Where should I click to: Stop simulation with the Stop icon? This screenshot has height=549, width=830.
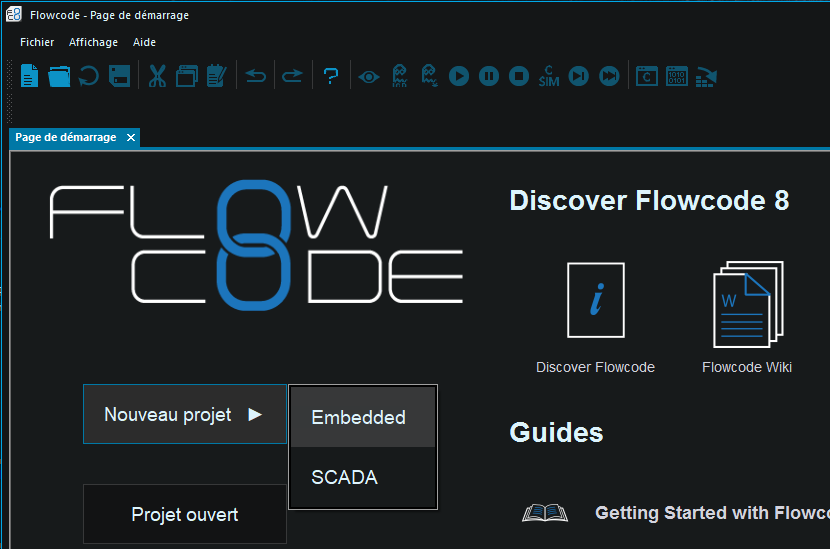coord(519,76)
